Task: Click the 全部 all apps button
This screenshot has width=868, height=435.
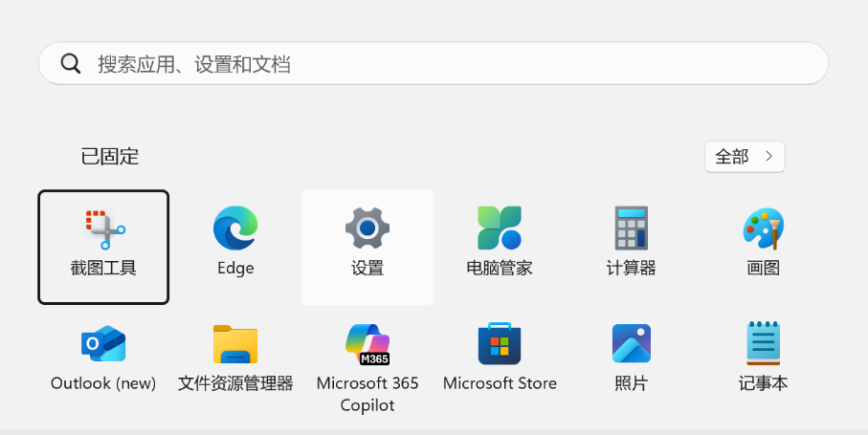Action: coord(745,157)
